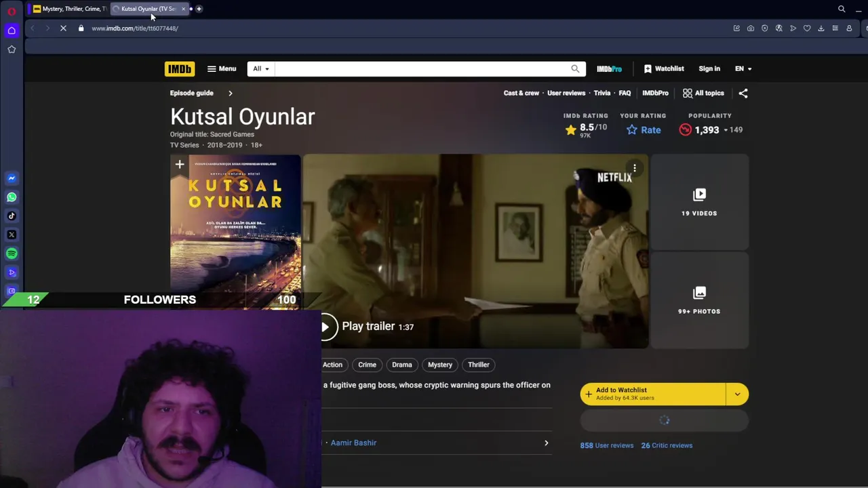Open the User reviews nav link
The image size is (868, 488).
click(566, 93)
